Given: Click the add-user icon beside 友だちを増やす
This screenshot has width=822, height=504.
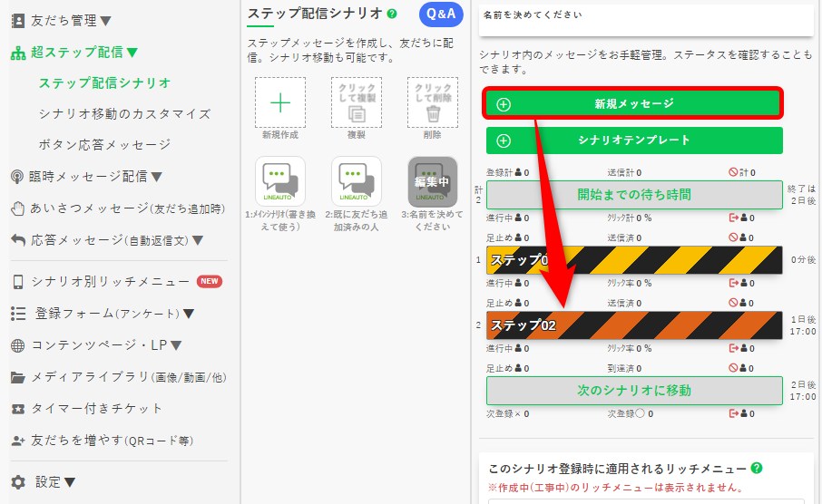Looking at the screenshot, I should click(x=18, y=441).
